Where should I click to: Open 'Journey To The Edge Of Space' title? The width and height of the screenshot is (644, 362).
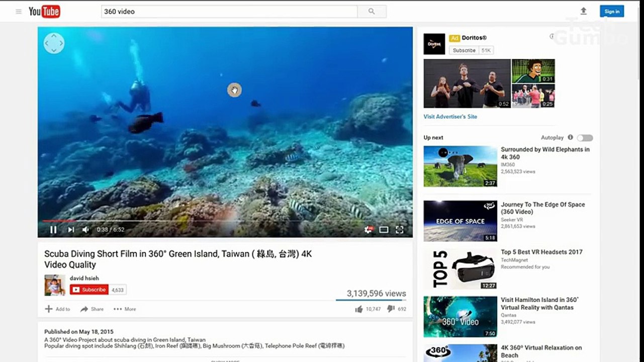click(x=543, y=208)
